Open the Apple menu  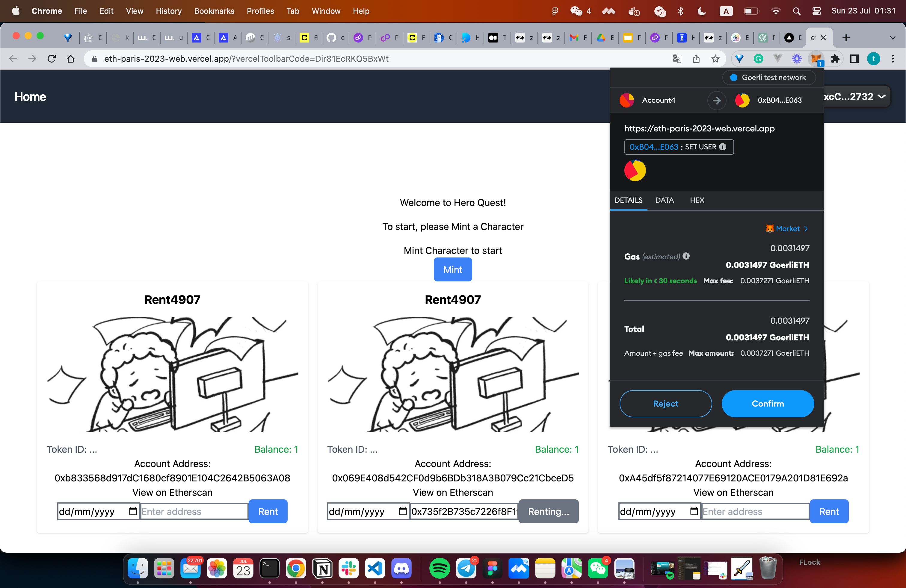click(x=16, y=11)
